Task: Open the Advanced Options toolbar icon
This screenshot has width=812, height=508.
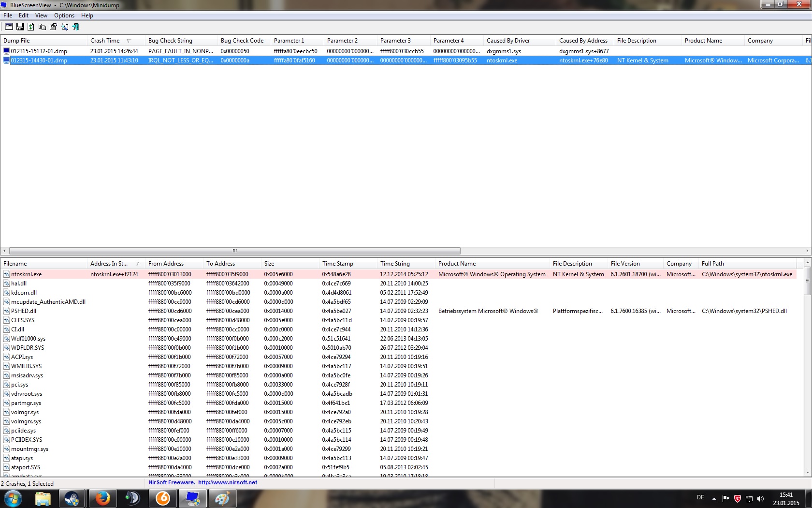Action: point(9,27)
